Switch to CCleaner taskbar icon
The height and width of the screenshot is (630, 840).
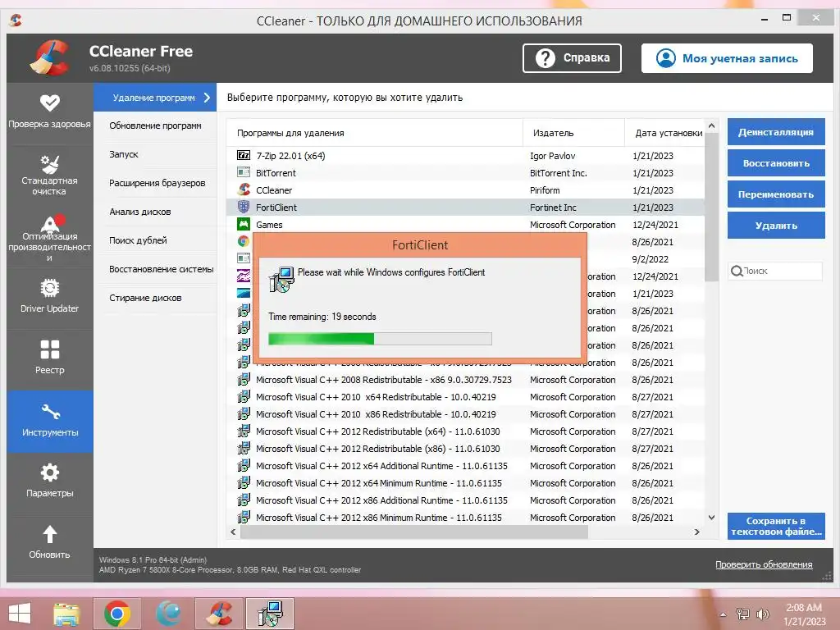[x=220, y=614]
